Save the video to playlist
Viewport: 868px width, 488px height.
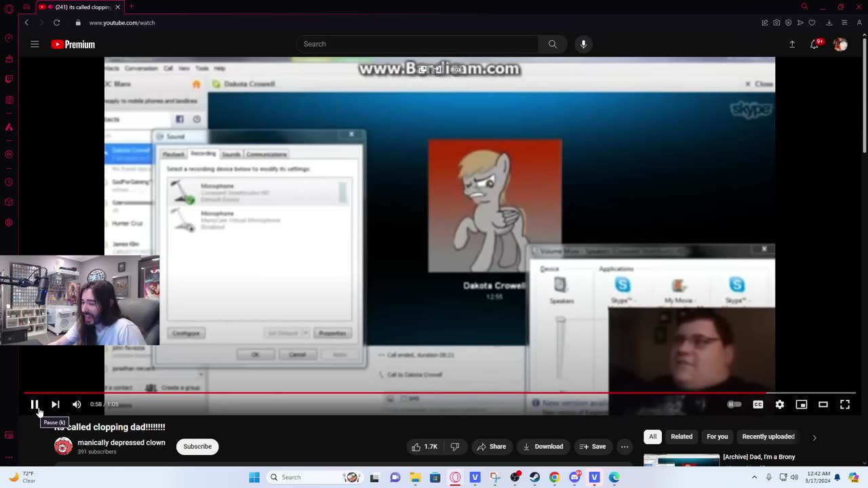click(x=592, y=447)
